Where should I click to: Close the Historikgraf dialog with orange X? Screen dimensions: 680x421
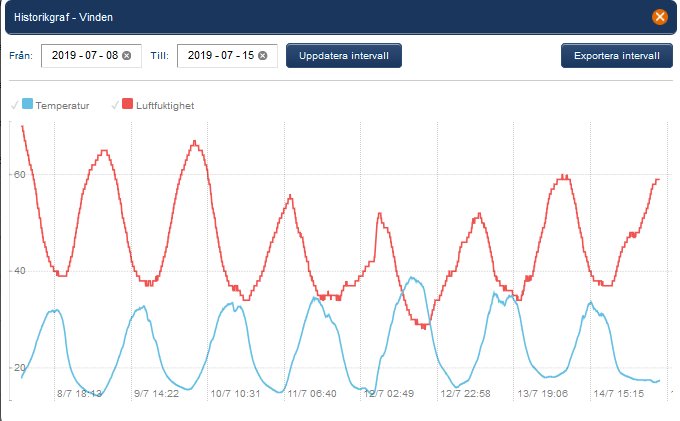click(x=660, y=17)
